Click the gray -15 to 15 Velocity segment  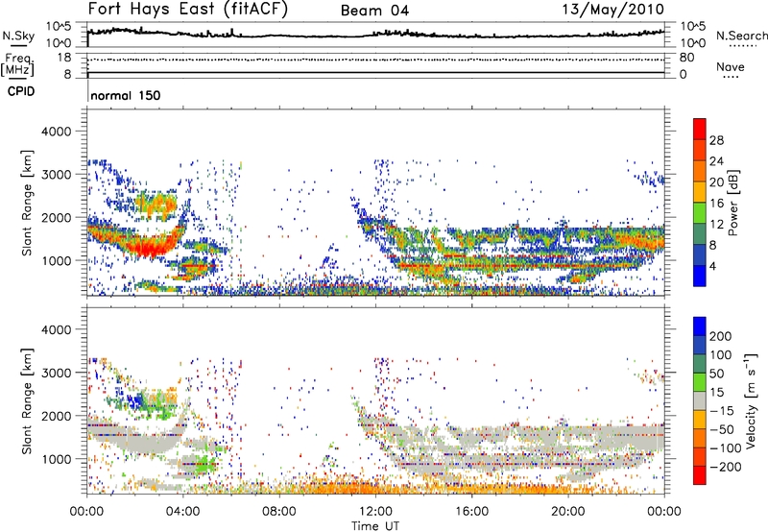(x=700, y=400)
